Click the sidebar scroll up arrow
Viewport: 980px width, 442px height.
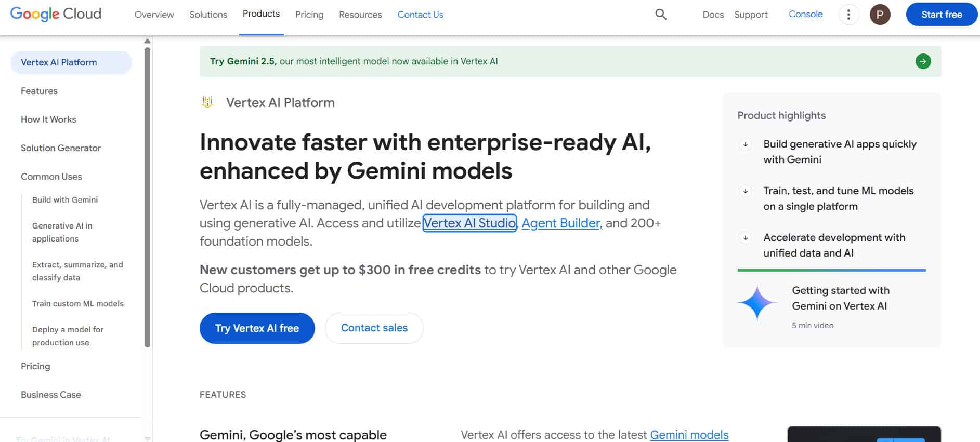click(148, 41)
